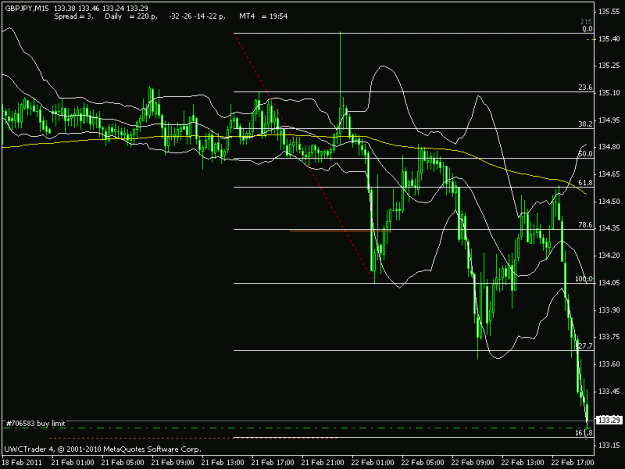Click the '22 Feb 13:00' time axis label
This screenshot has width=625, height=469.
coord(523,463)
